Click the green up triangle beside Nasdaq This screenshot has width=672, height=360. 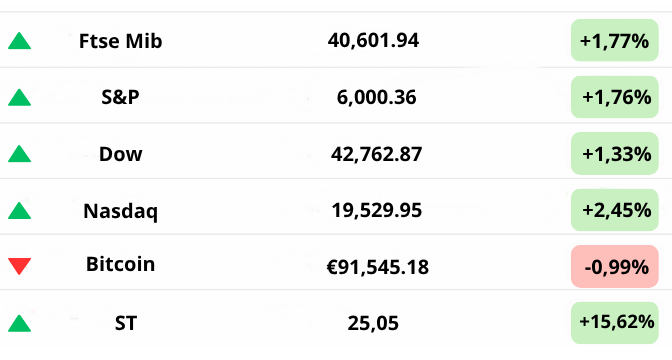point(19,211)
